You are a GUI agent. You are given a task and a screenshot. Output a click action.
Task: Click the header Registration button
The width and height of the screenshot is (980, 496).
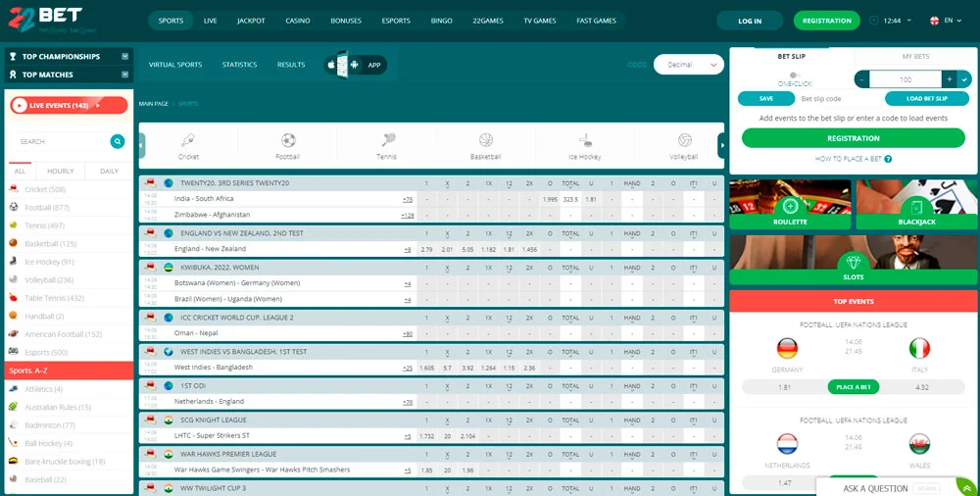826,21
